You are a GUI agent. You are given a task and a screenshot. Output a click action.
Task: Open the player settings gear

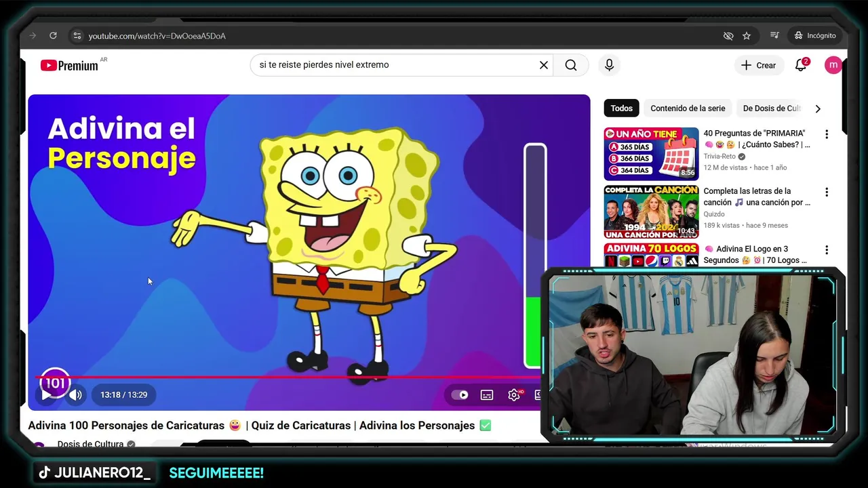coord(514,395)
